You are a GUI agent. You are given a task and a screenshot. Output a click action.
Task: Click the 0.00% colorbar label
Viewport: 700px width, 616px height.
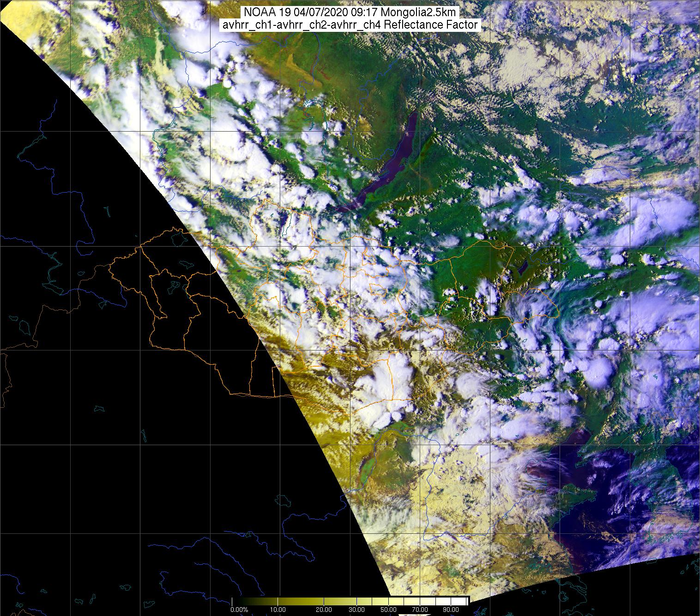(239, 610)
